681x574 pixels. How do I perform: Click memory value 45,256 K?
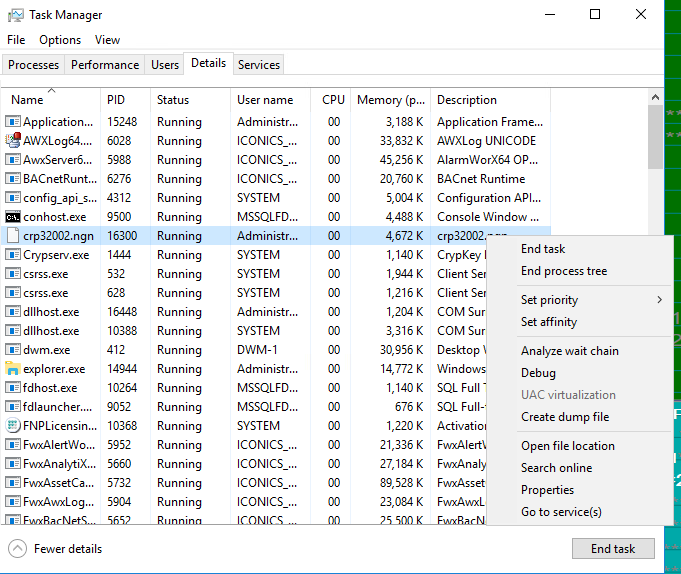(401, 160)
